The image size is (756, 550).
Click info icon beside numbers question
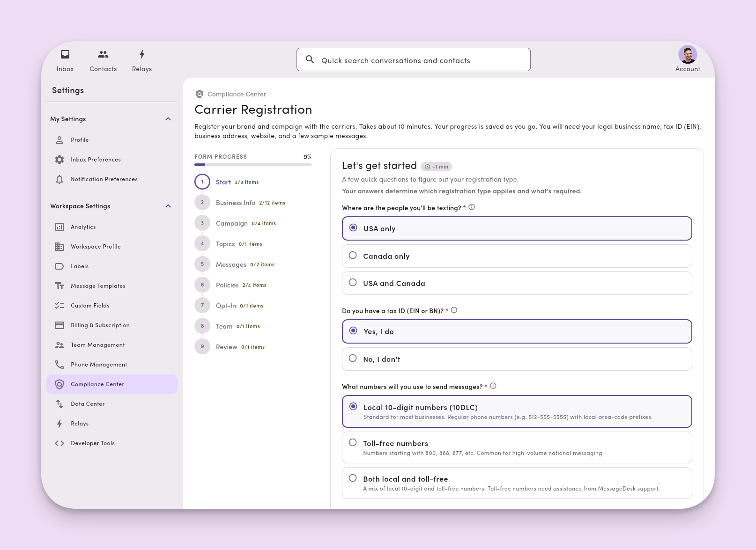click(x=493, y=386)
